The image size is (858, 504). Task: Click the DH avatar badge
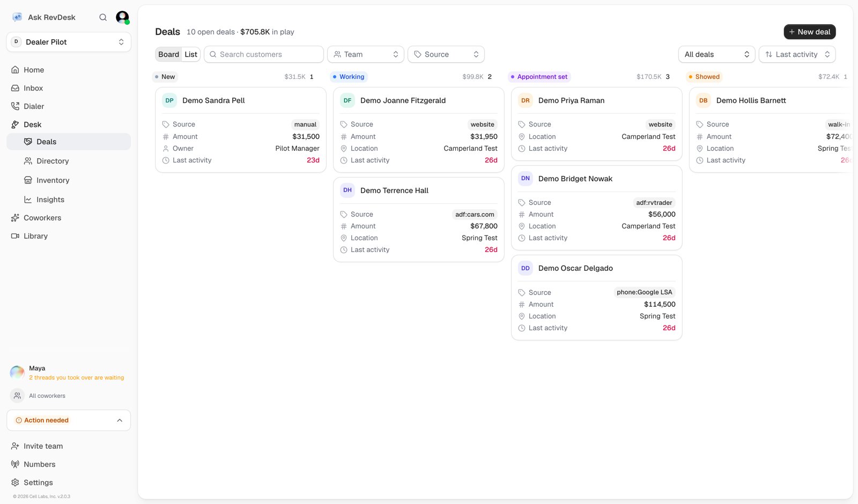347,190
